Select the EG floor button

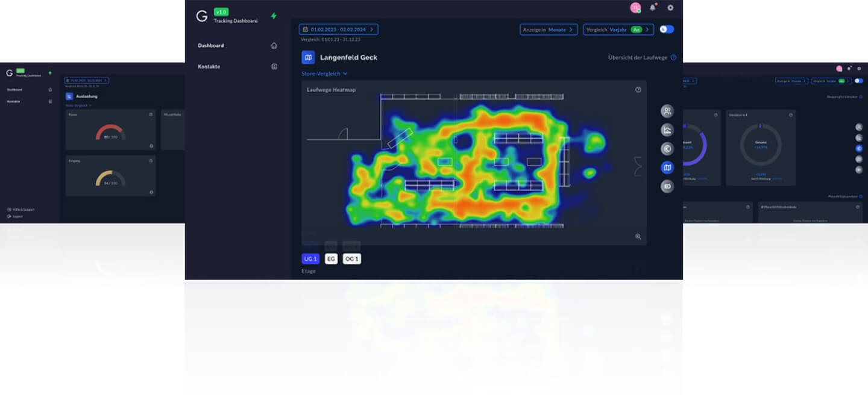(331, 259)
